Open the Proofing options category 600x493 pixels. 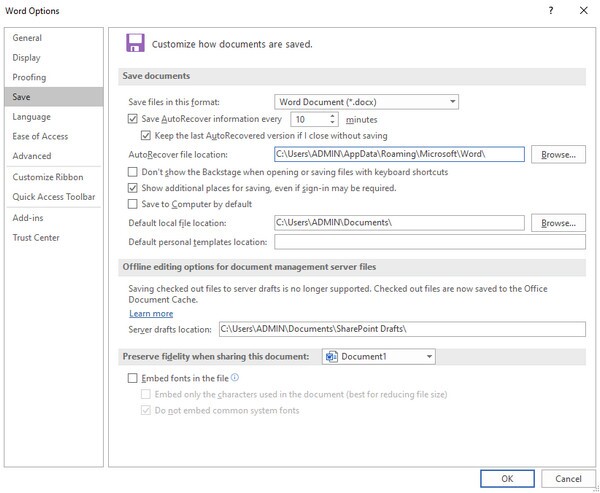pos(29,77)
